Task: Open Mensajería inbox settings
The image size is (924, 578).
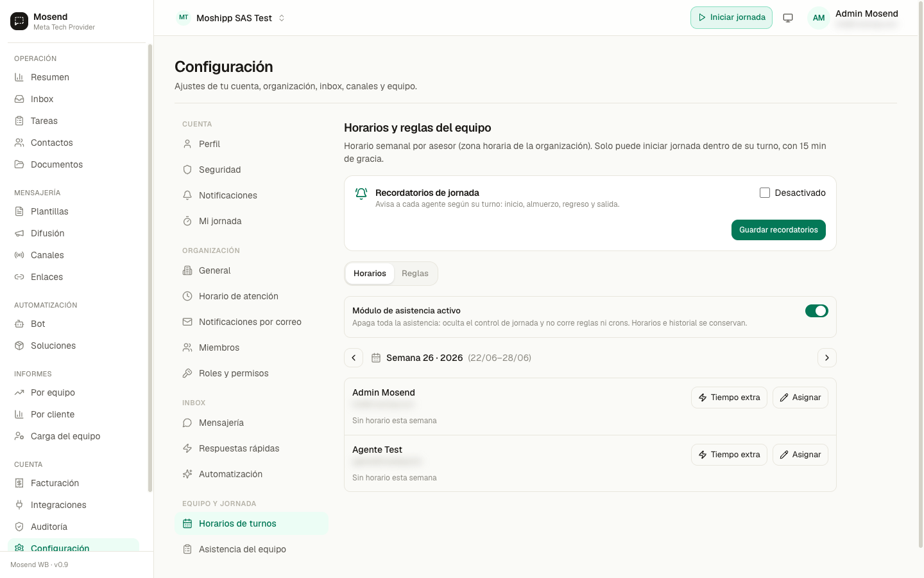Action: (252, 423)
